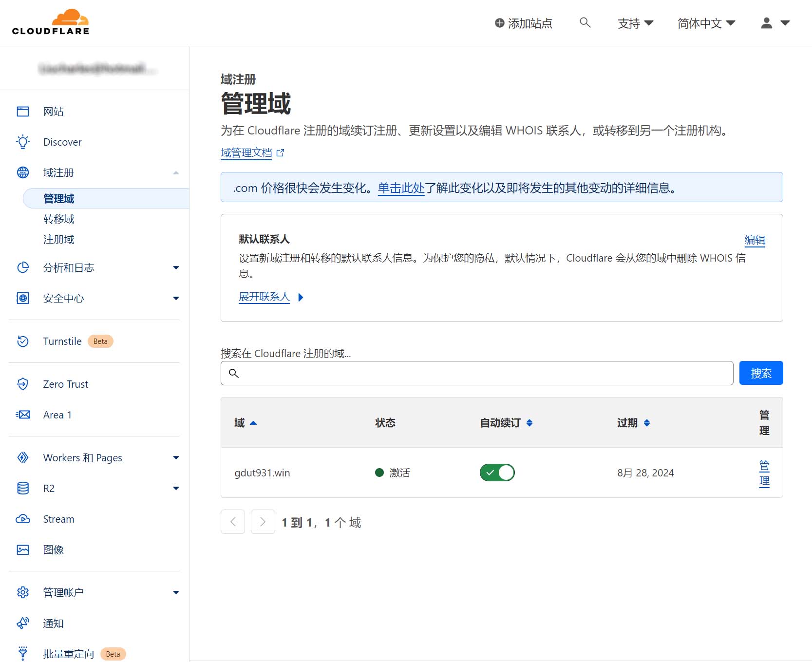Viewport: 812px width, 662px height.
Task: Disable auto-renew toggle for gdut931.win
Action: click(x=497, y=473)
